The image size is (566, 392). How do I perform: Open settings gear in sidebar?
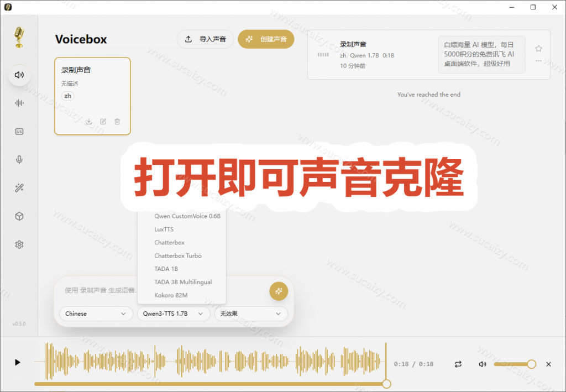[x=19, y=244]
